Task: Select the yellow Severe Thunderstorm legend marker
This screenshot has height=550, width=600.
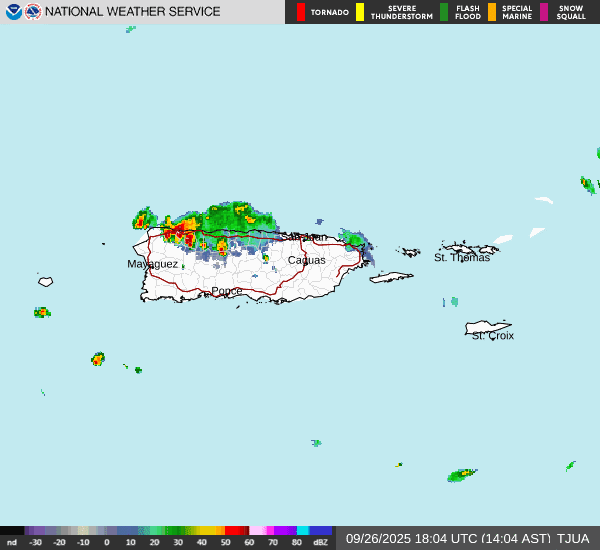Action: click(x=360, y=12)
